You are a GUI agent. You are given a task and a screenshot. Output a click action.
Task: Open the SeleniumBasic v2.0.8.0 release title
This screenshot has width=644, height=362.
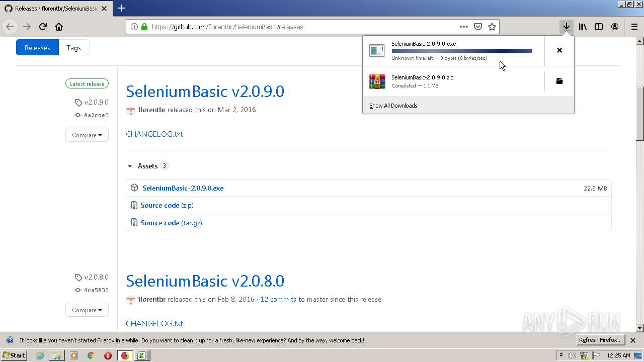[x=205, y=281]
